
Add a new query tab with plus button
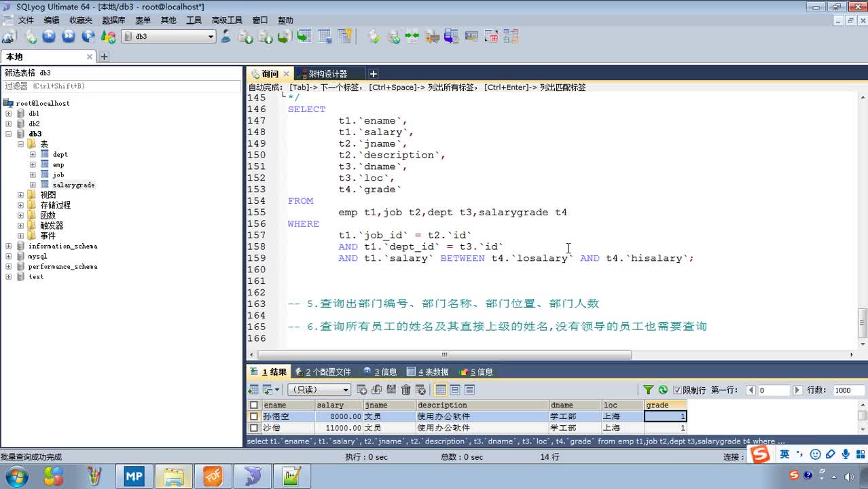pyautogui.click(x=373, y=73)
